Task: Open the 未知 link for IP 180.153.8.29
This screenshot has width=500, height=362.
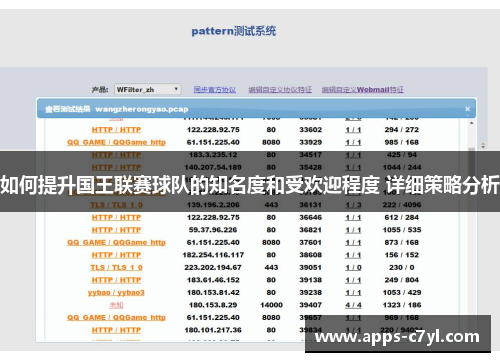Action: point(116,305)
